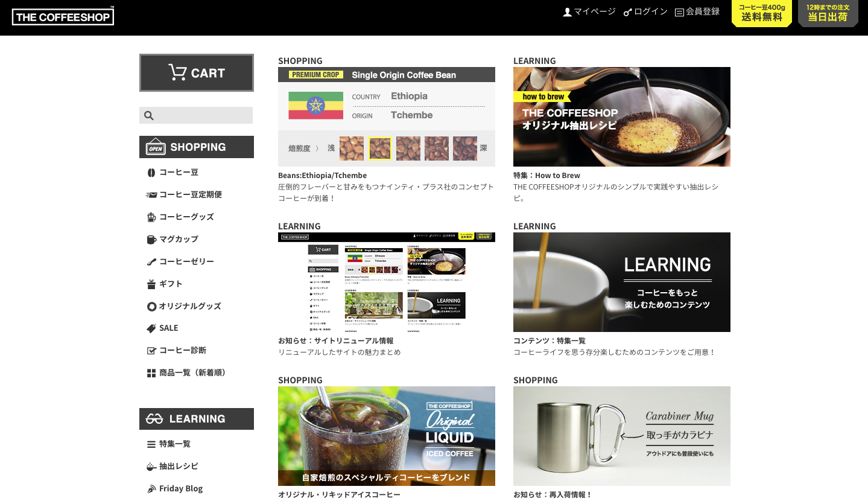The width and height of the screenshot is (868, 501).
Task: Go to コーヒー診断 menu item
Action: click(x=183, y=350)
